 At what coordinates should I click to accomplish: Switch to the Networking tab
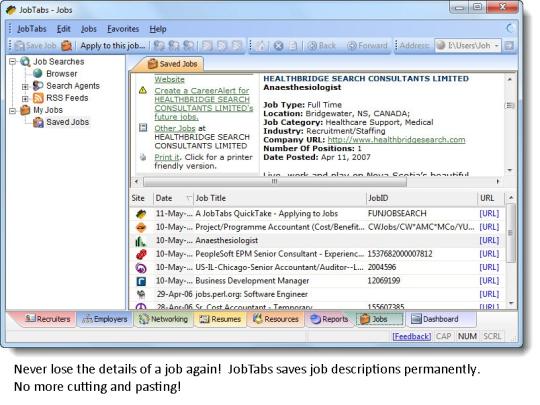pos(163,319)
